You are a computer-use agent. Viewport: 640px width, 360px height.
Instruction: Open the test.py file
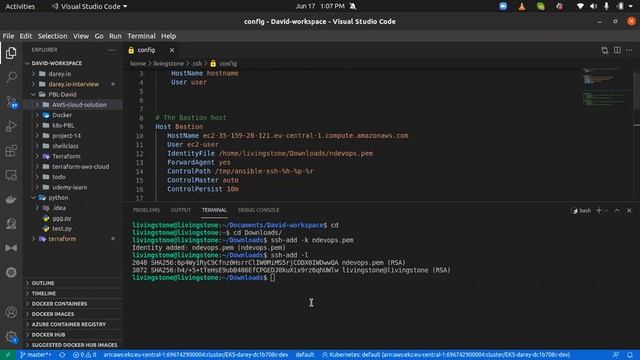point(73,229)
